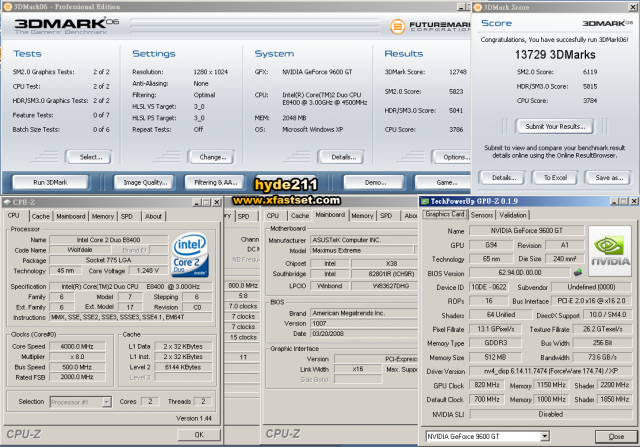The height and width of the screenshot is (447, 640).
Task: Click the NVIDIA SLI Disabled field
Action: click(x=551, y=414)
